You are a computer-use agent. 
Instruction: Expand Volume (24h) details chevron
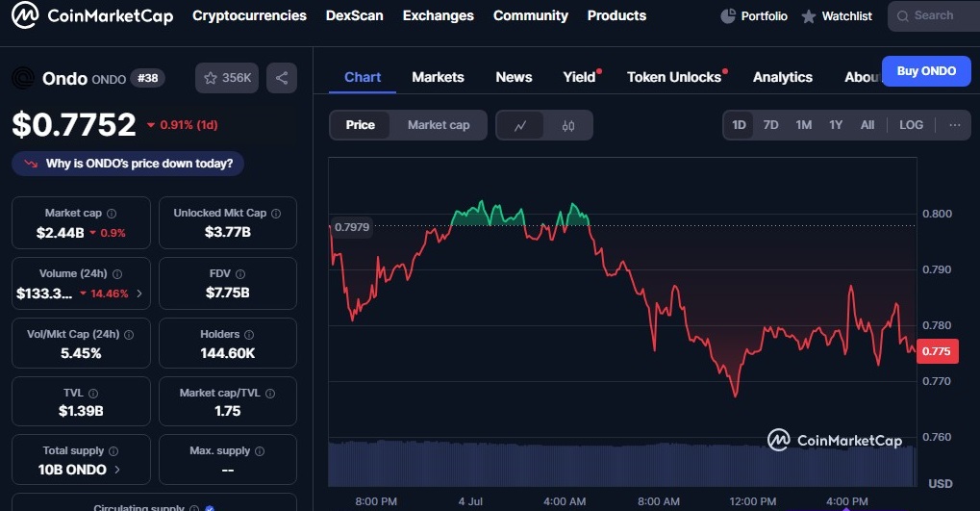click(x=139, y=294)
